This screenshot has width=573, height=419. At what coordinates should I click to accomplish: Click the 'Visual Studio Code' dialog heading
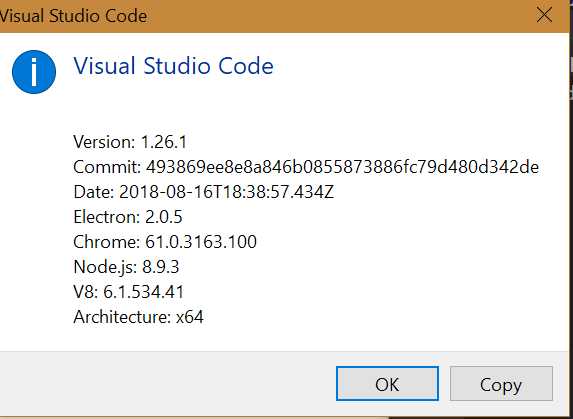pyautogui.click(x=173, y=66)
